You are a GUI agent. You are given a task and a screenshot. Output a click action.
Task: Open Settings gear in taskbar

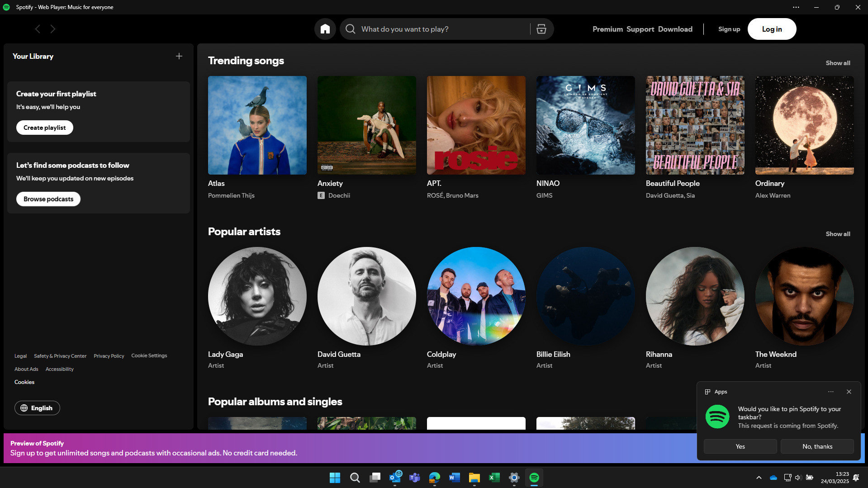tap(514, 478)
